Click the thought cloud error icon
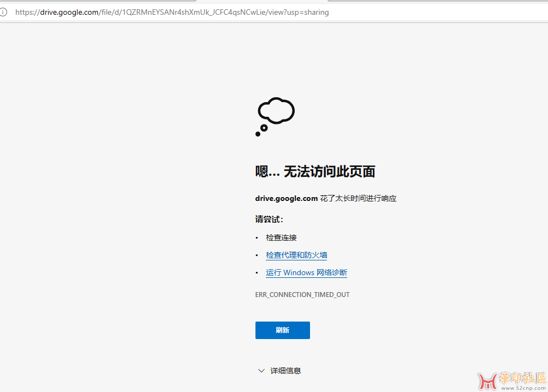Image resolution: width=548 pixels, height=392 pixels. tap(275, 116)
